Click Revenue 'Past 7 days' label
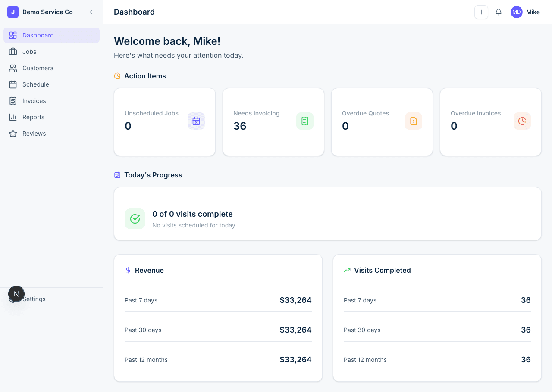The image size is (552, 392). tap(141, 300)
